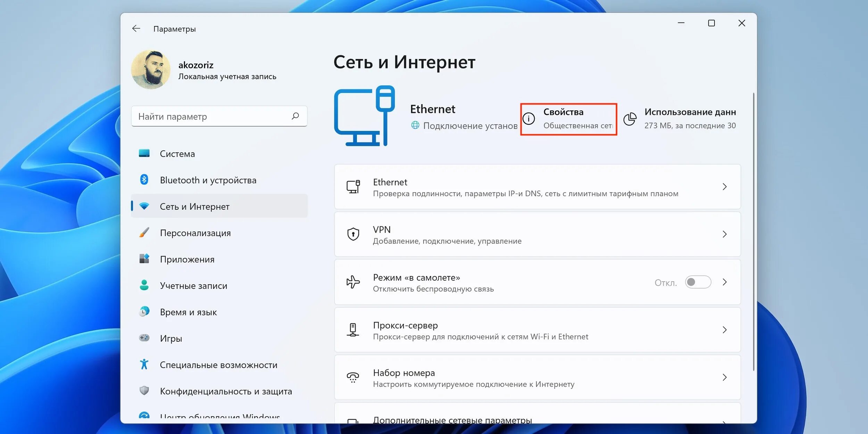Click the magnifier icon in search box
The height and width of the screenshot is (434, 868).
pyautogui.click(x=295, y=116)
